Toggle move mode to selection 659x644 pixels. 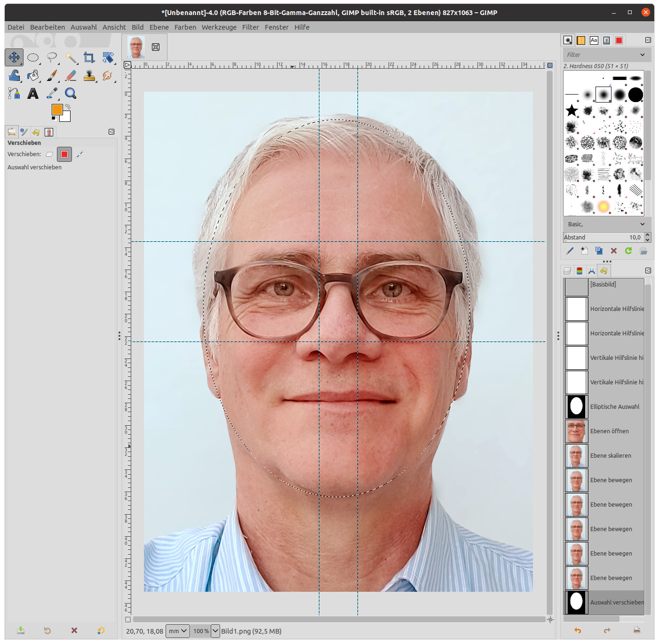pyautogui.click(x=64, y=154)
